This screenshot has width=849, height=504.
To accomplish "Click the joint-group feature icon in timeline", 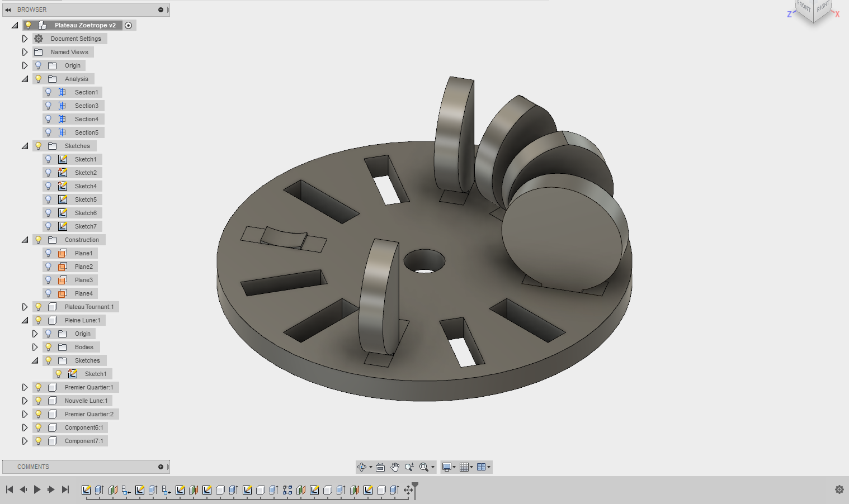I will [x=287, y=490].
